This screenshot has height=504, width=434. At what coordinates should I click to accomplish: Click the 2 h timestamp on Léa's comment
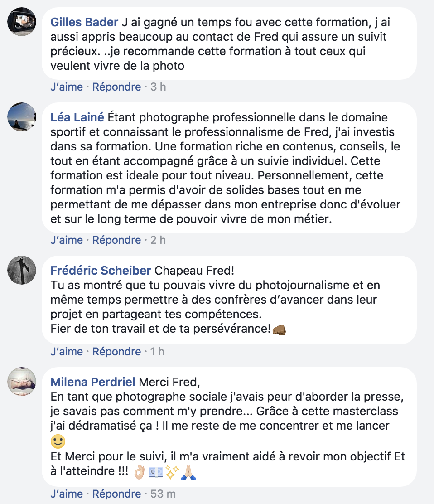[x=158, y=240]
